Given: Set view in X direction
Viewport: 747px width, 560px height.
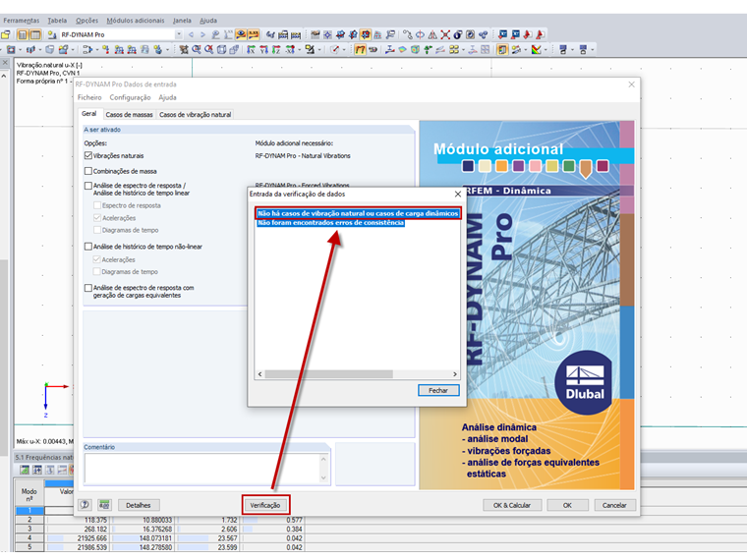Looking at the screenshot, I should [x=251, y=49].
